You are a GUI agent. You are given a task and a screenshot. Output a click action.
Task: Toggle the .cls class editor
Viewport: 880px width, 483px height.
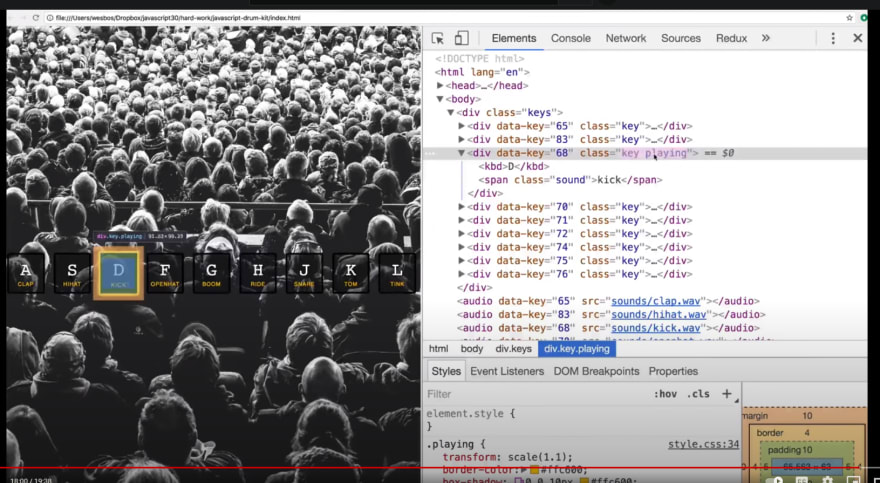click(x=698, y=394)
